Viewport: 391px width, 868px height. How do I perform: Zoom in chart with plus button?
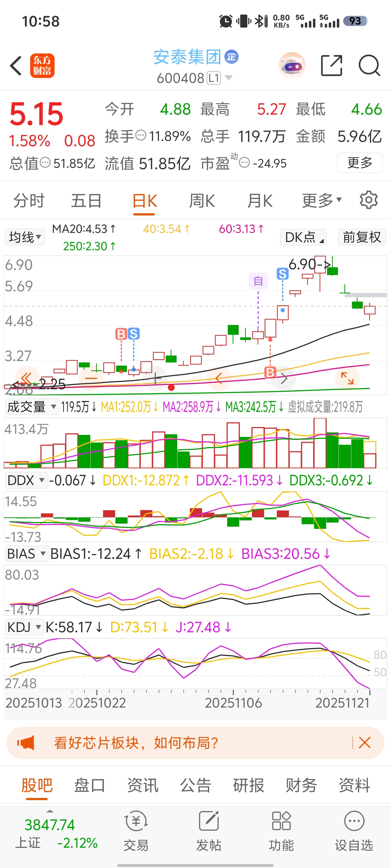155,378
